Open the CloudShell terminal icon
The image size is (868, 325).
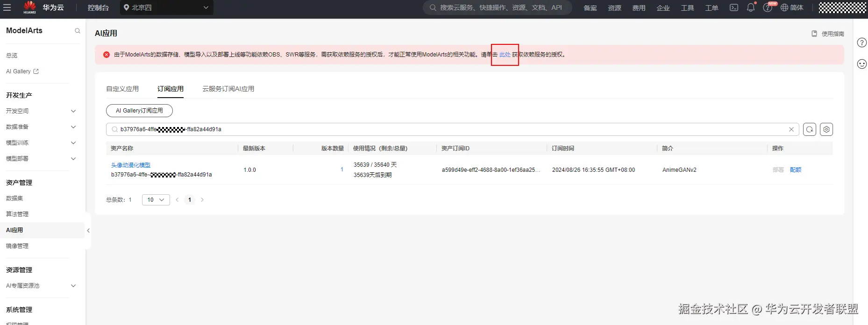pos(734,7)
